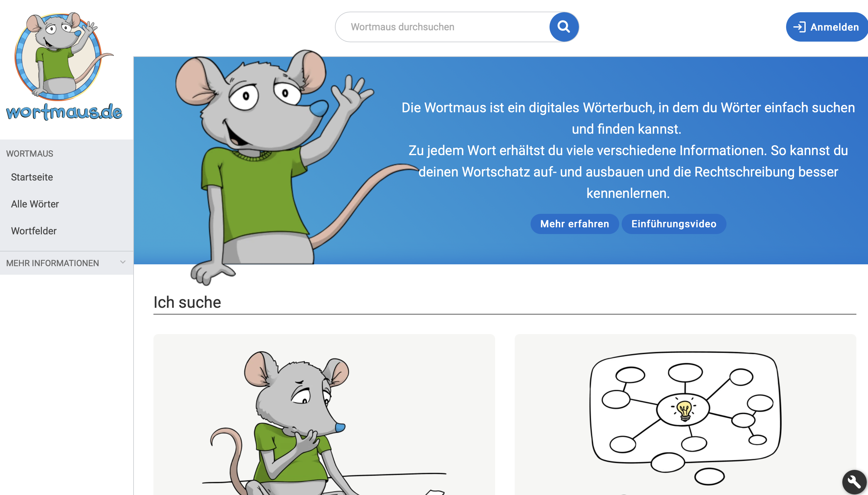This screenshot has height=495, width=868.
Task: Open the Mehr erfahren button
Action: [x=575, y=224]
